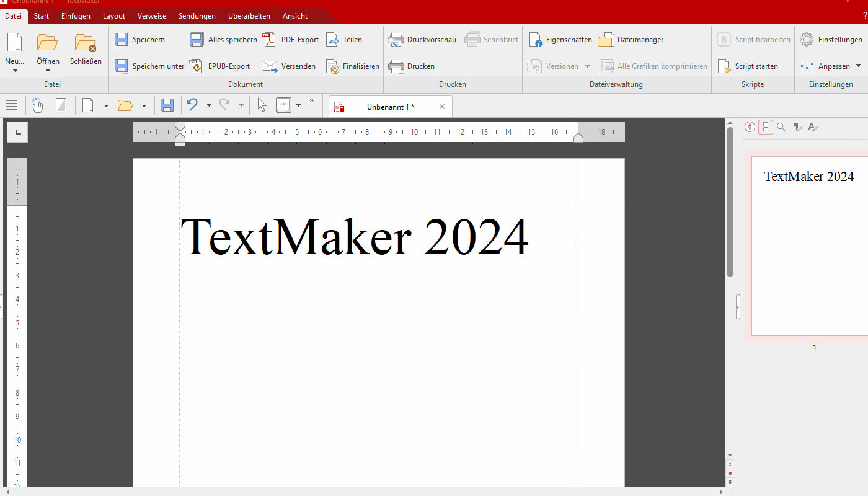Click the tab stop type selector on ruler

(x=17, y=131)
